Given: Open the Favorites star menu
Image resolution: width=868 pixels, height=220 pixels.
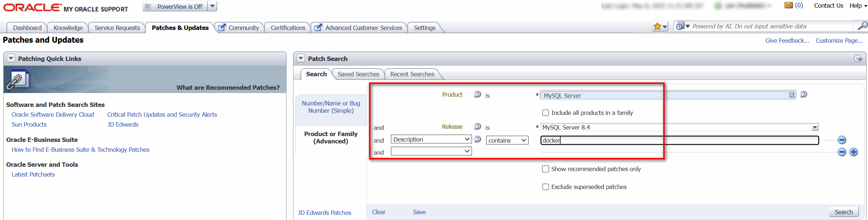Looking at the screenshot, I should pos(660,26).
